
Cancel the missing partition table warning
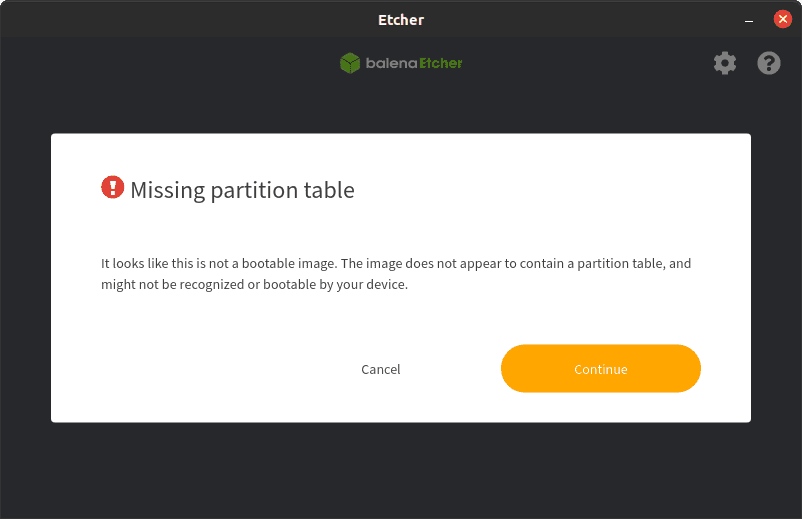pos(380,369)
